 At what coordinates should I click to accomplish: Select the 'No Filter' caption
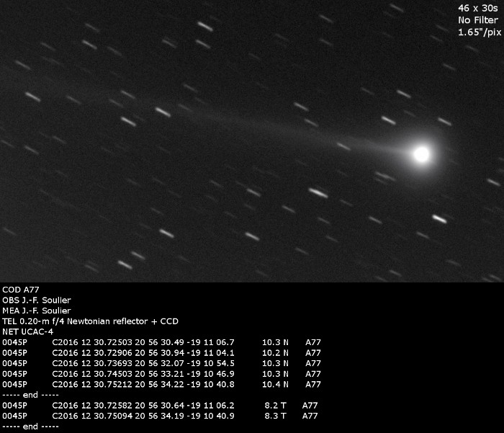(478, 20)
